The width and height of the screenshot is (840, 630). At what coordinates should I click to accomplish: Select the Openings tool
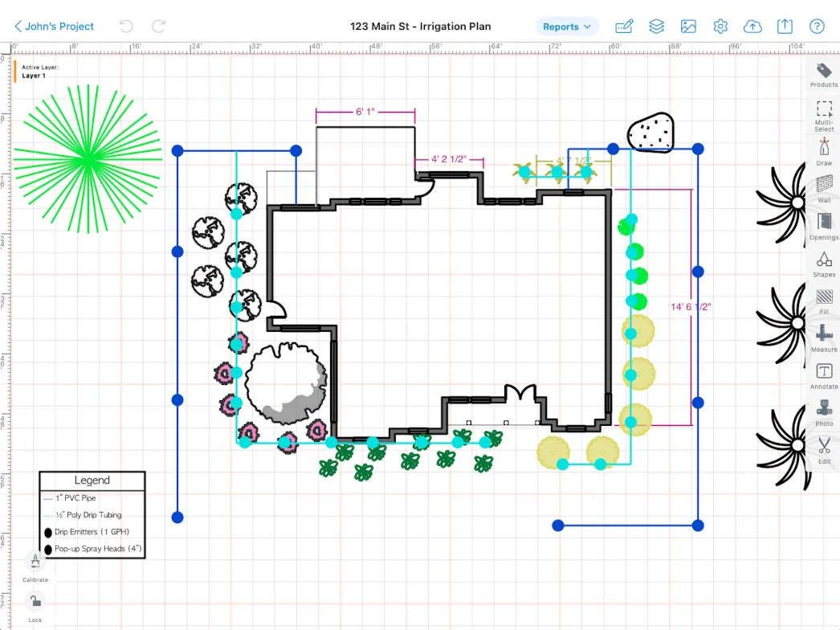pos(824,227)
